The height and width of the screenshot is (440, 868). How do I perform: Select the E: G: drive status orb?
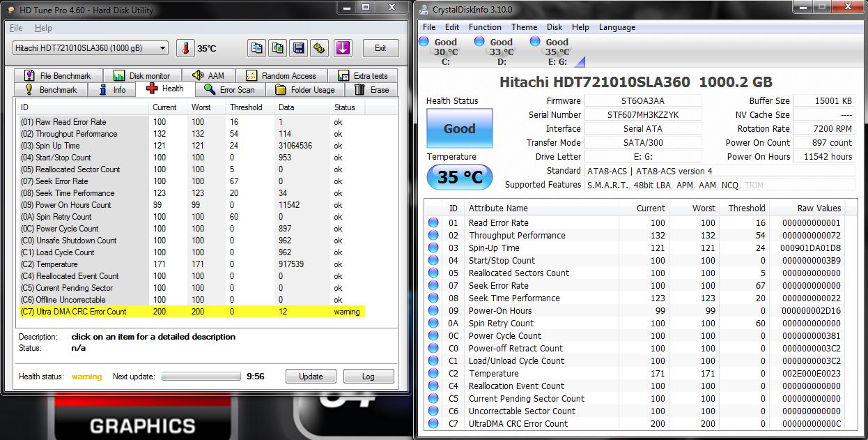(535, 42)
